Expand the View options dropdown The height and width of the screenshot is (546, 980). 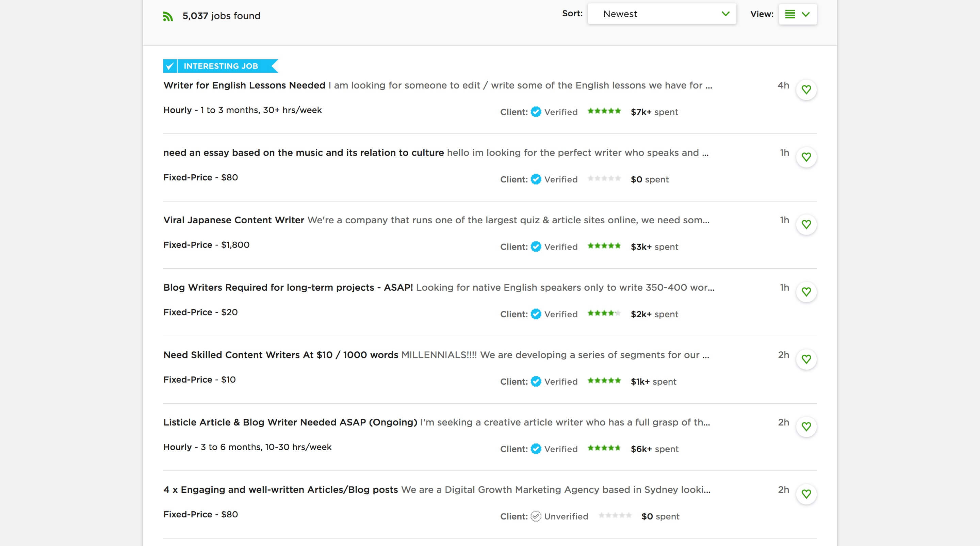point(805,14)
